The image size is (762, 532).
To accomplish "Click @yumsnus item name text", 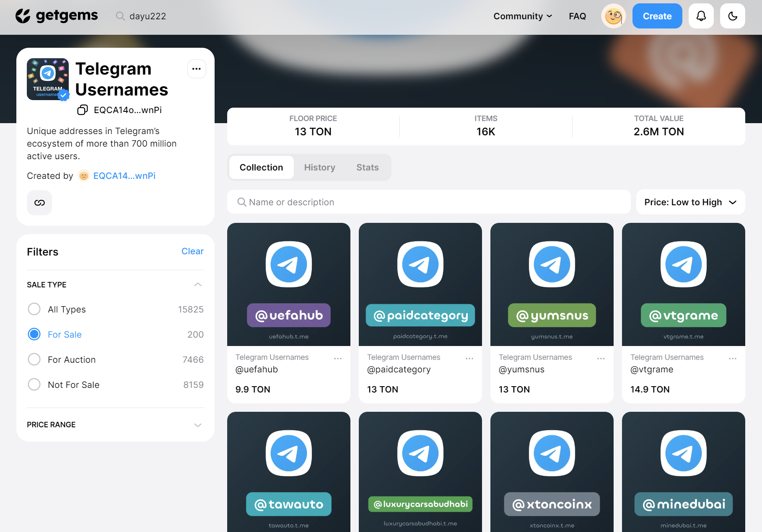I will click(x=521, y=369).
